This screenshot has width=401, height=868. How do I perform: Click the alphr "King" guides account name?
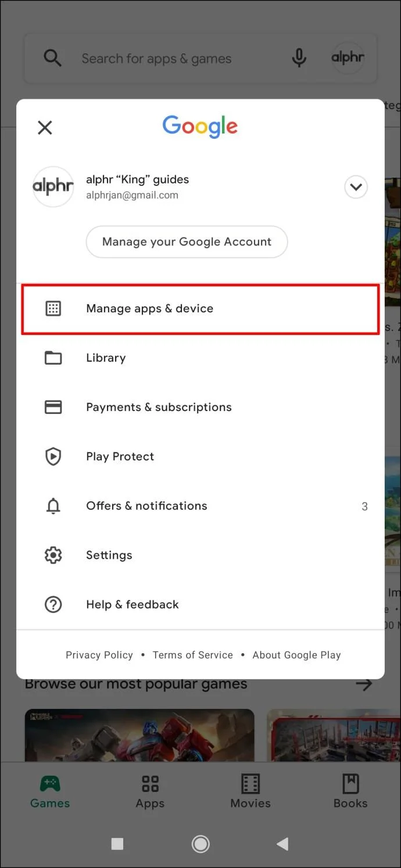tap(137, 179)
